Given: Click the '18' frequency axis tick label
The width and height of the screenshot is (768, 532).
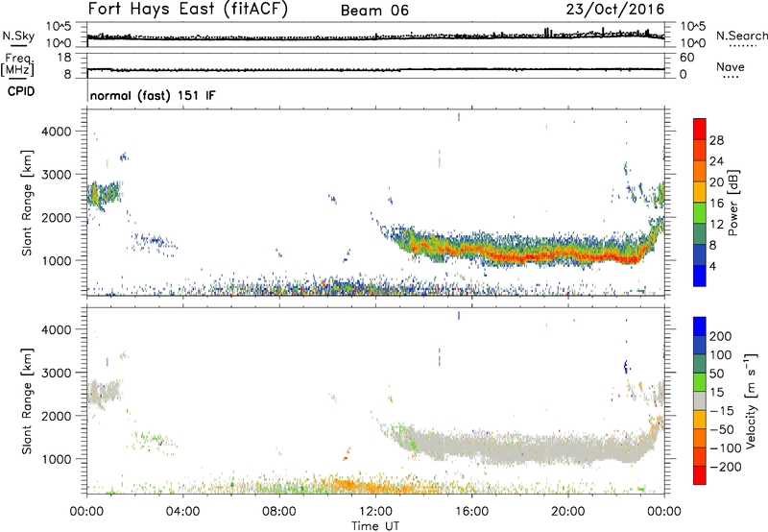Looking at the screenshot, I should 64,58.
